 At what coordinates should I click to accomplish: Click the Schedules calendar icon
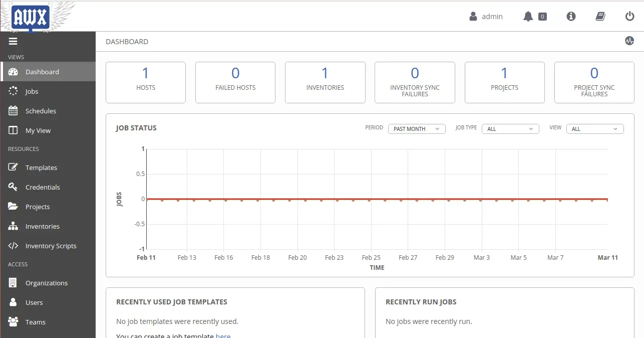click(x=14, y=111)
